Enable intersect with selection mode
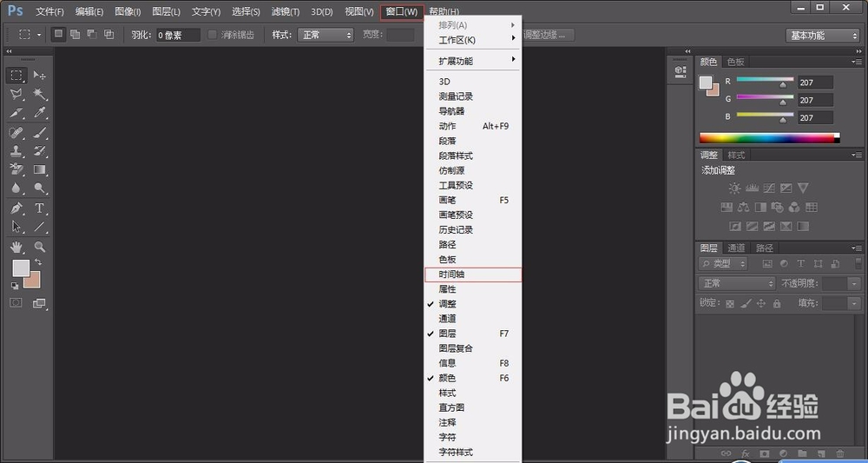Viewport: 868px width, 463px height. click(x=109, y=35)
